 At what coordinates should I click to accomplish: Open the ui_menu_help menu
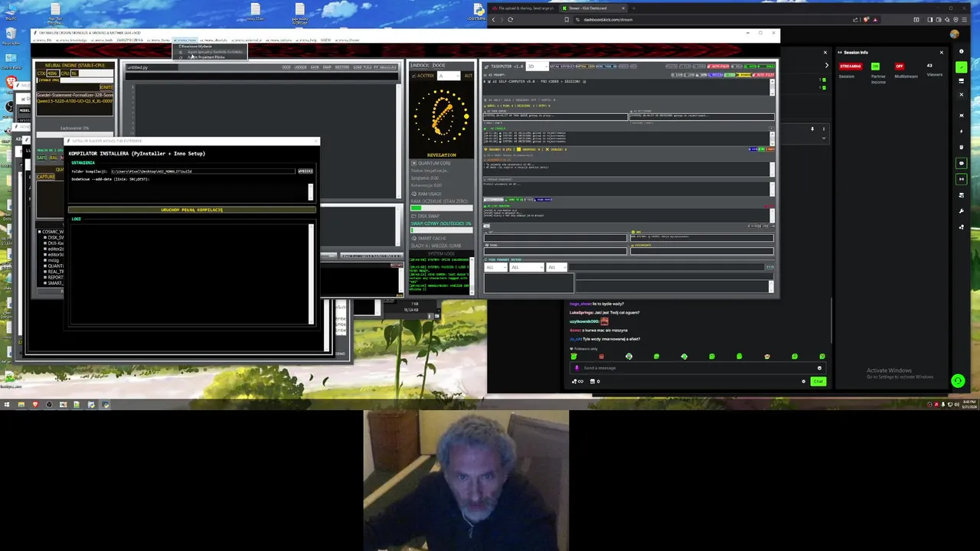coord(306,40)
